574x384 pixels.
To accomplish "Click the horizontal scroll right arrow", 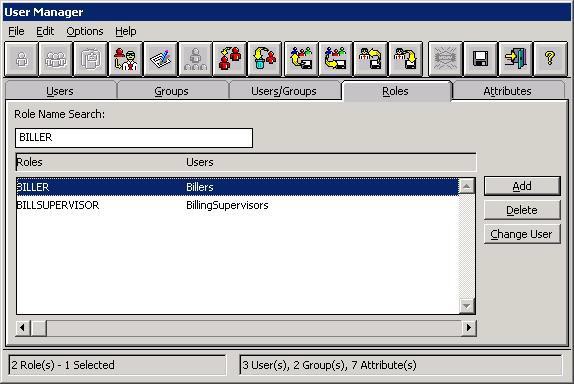I will pos(468,328).
